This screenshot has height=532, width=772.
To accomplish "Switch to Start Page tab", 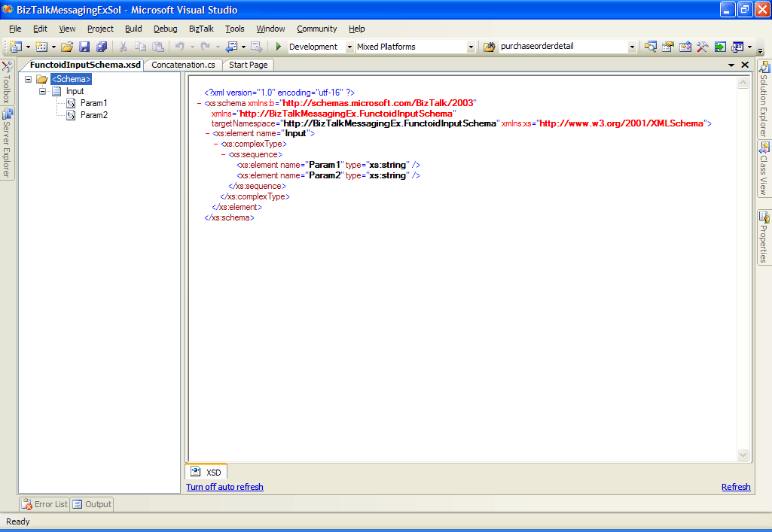I will tap(248, 65).
